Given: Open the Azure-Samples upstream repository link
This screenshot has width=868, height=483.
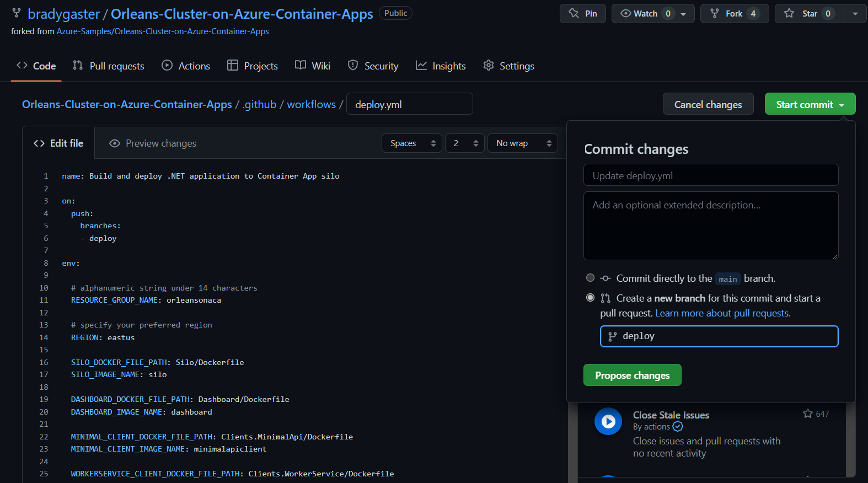Looking at the screenshot, I should pyautogui.click(x=163, y=31).
